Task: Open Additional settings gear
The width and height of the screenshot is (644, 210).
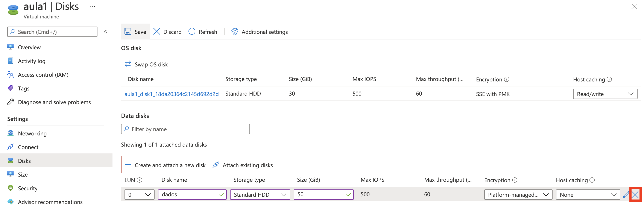Action: click(x=234, y=32)
